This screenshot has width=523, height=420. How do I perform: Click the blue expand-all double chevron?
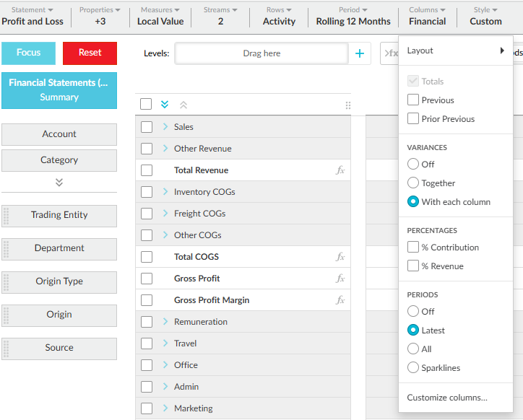coord(165,105)
